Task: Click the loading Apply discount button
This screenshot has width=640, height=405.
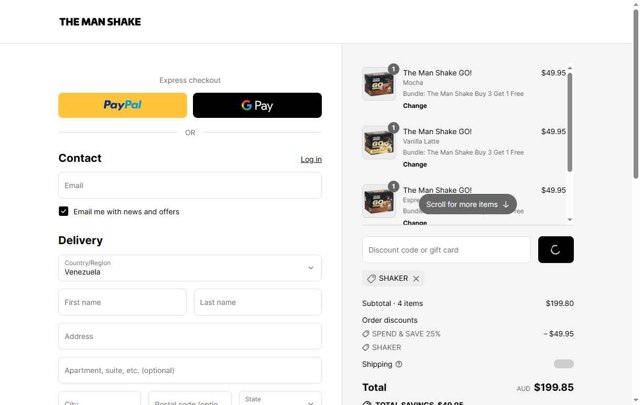Action: coord(556,249)
